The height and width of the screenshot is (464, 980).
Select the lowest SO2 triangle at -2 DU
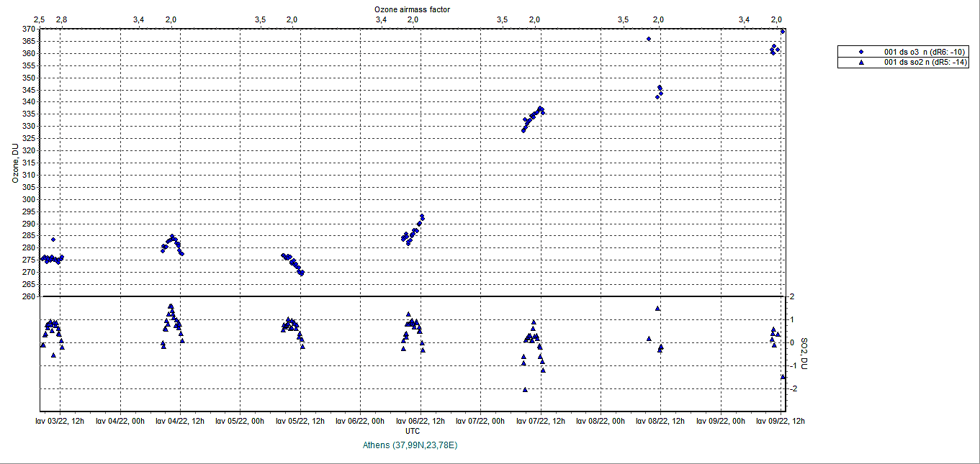coord(525,389)
